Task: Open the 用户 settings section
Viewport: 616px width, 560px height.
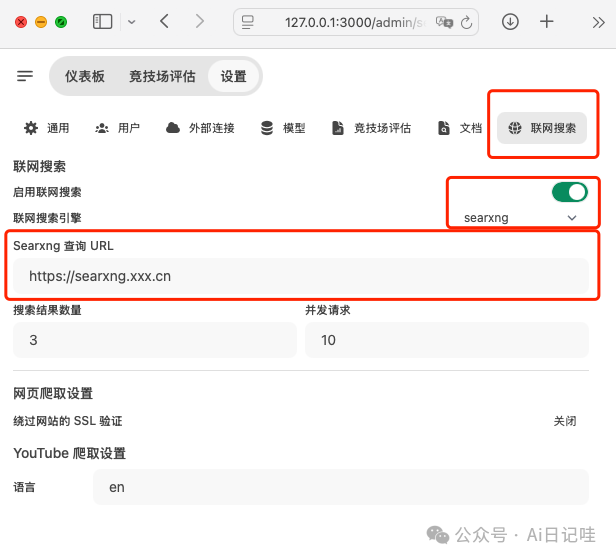Action: tap(117, 128)
